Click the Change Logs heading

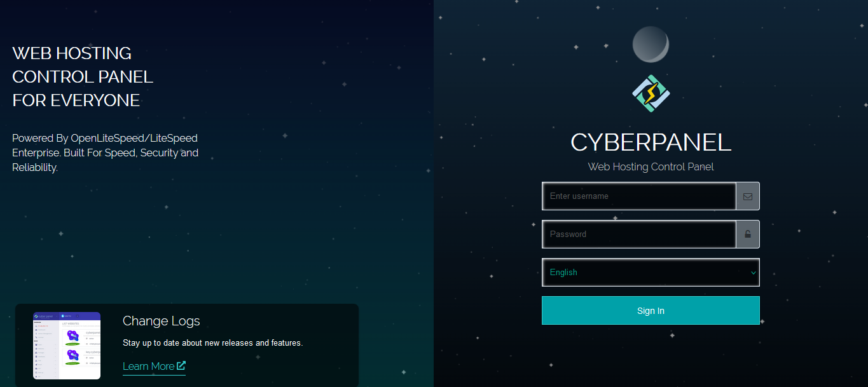(162, 321)
